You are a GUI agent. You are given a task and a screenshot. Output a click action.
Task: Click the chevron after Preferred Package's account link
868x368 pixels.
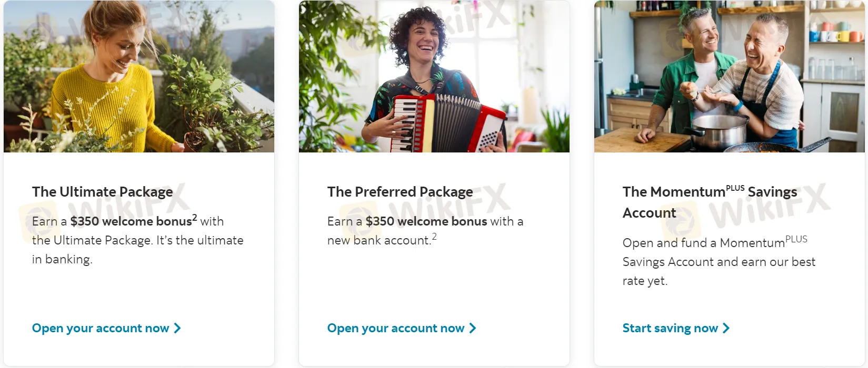click(473, 328)
